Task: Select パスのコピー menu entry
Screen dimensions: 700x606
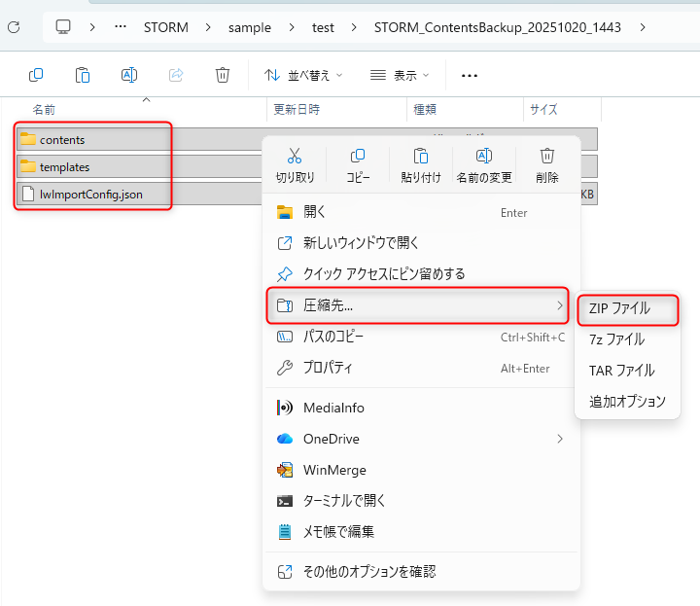Action: tap(421, 337)
